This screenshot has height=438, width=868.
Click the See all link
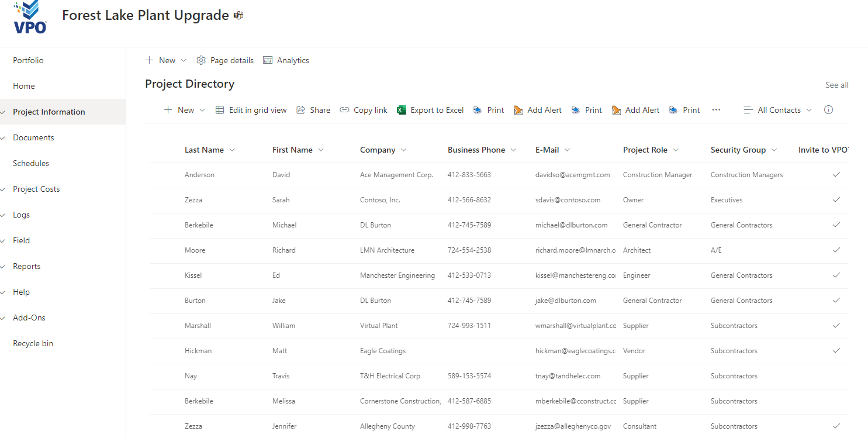[x=836, y=85]
